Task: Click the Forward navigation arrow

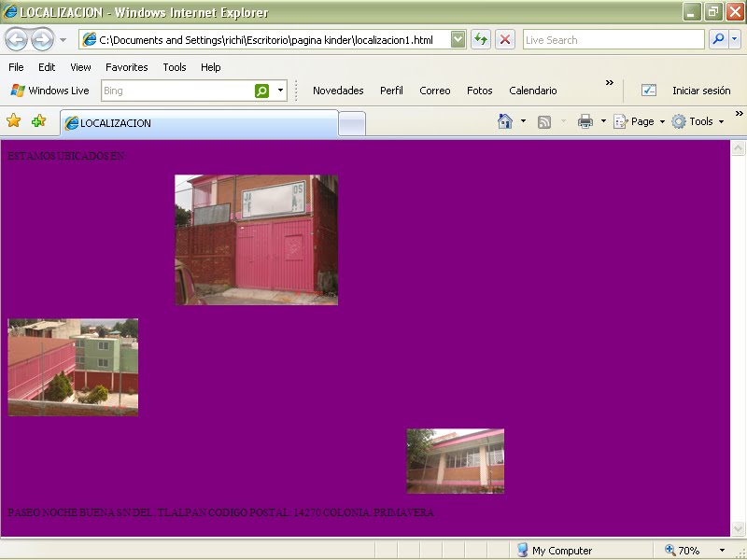Action: (42, 39)
